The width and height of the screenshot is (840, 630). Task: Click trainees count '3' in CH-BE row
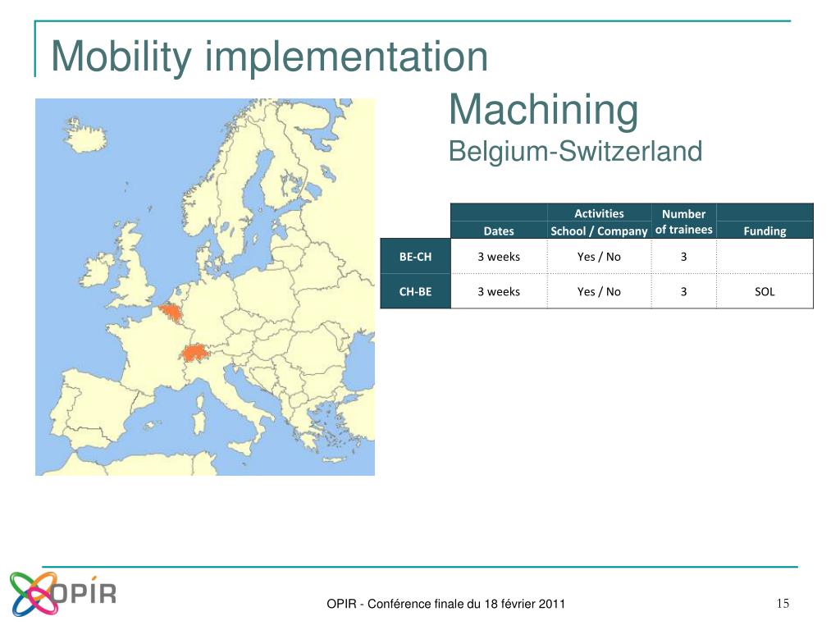683,291
